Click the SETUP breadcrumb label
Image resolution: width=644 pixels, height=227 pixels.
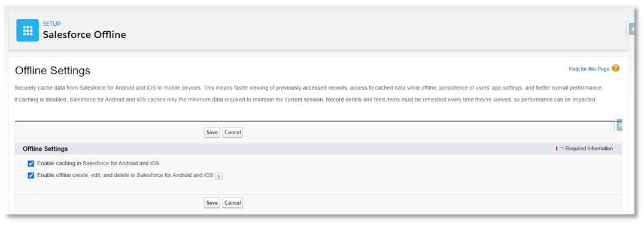pyautogui.click(x=51, y=24)
